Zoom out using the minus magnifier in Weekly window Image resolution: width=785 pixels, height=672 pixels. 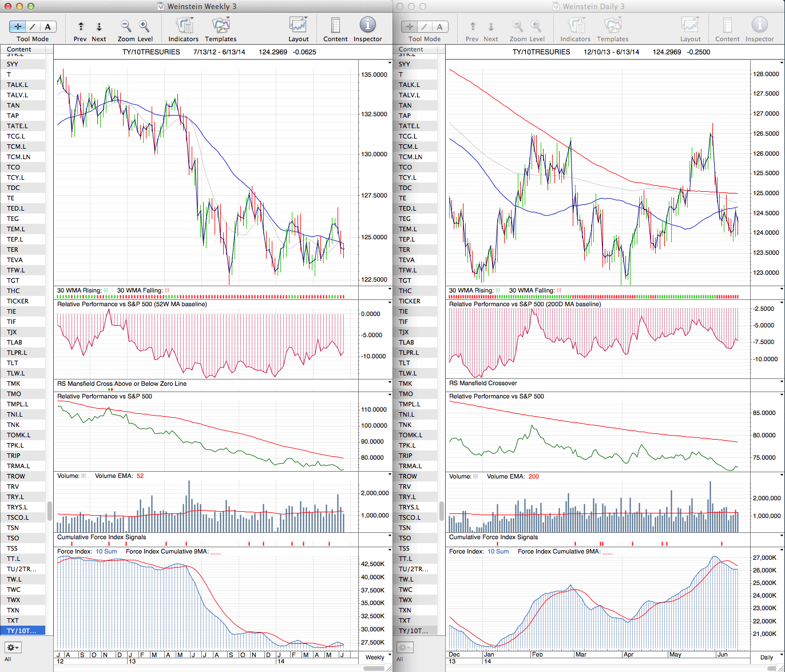tap(126, 26)
